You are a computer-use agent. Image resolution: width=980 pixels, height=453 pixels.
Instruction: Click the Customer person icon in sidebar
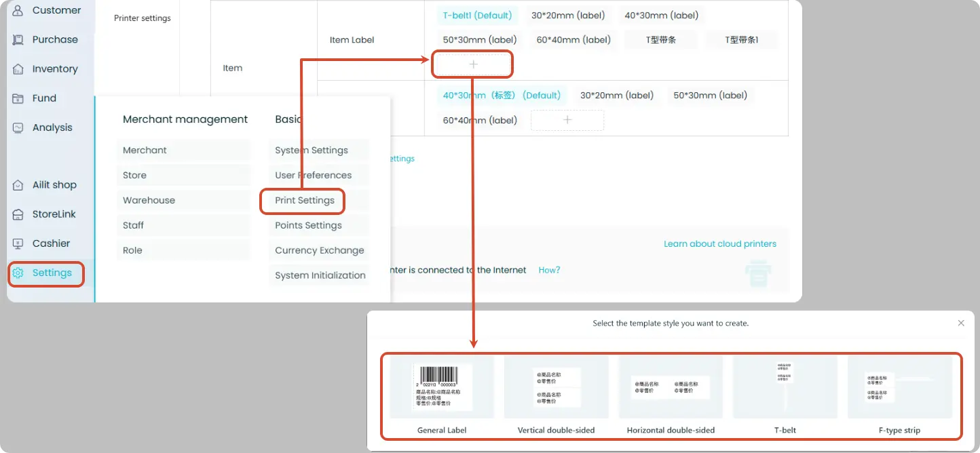(x=18, y=10)
